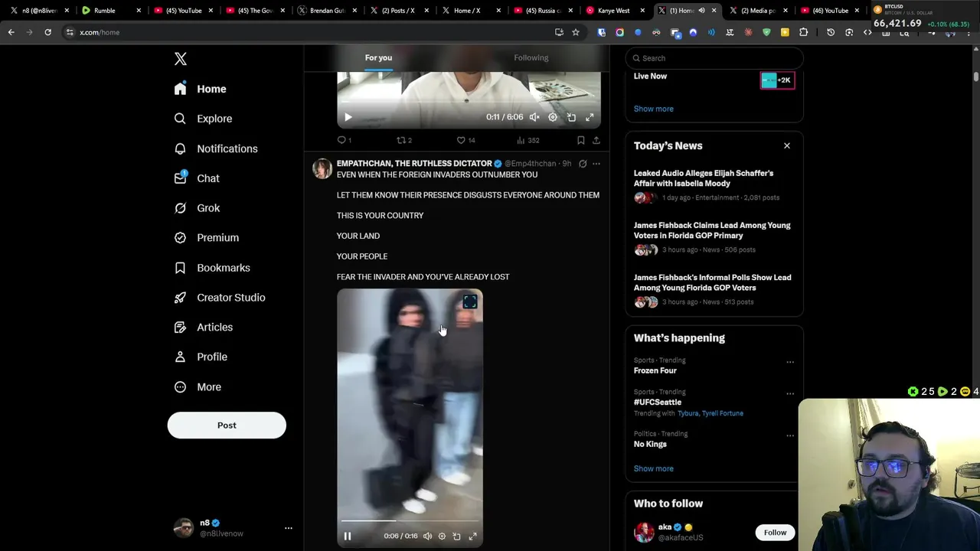Go back in browser

tap(11, 32)
